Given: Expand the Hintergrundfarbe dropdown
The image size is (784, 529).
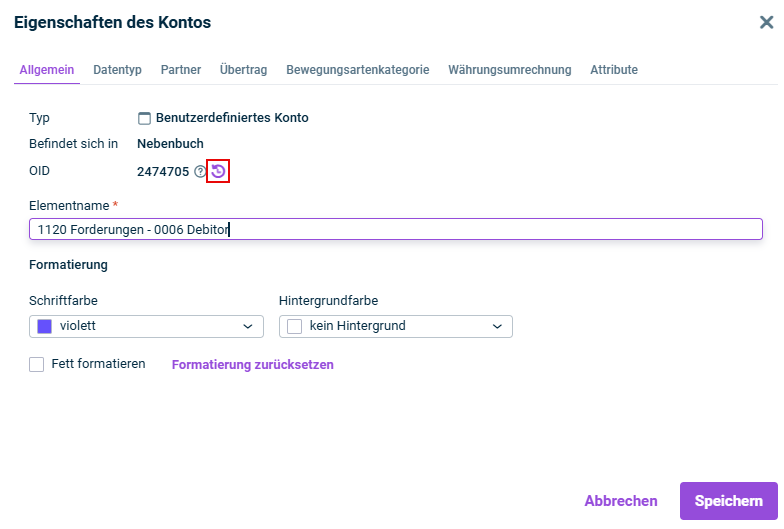Looking at the screenshot, I should (396, 326).
